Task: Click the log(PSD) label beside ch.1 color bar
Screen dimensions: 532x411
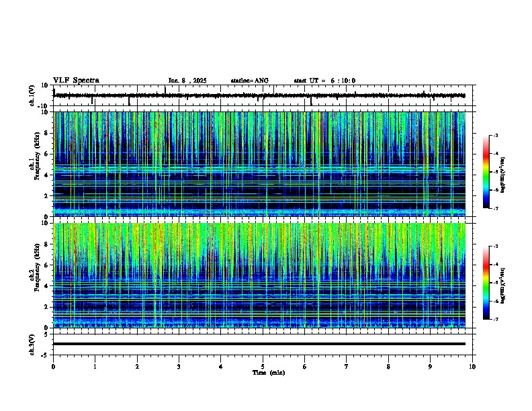Action: (502, 175)
